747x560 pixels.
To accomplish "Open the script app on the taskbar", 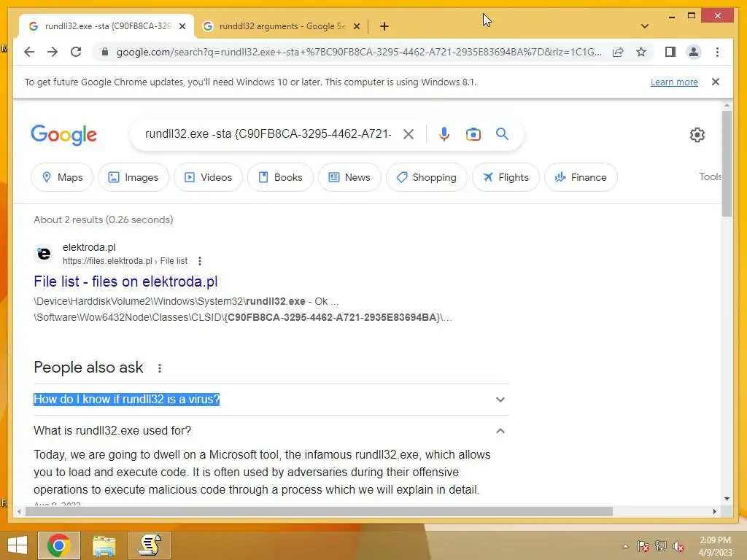I will coord(150,545).
